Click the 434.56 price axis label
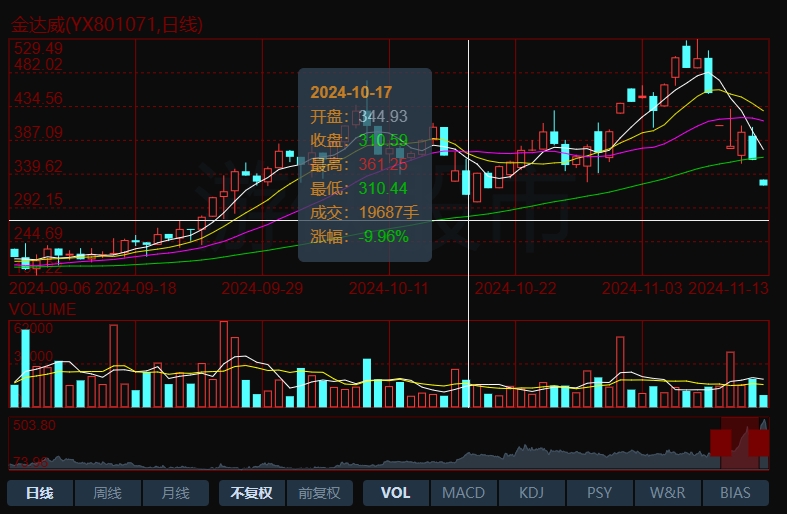Screen dimensions: 787x514 coord(39,98)
